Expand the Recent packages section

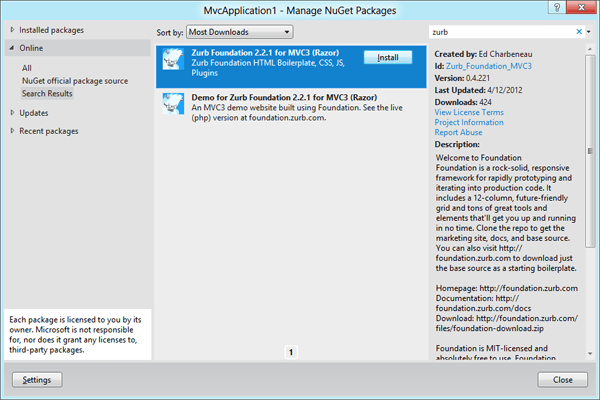point(12,131)
